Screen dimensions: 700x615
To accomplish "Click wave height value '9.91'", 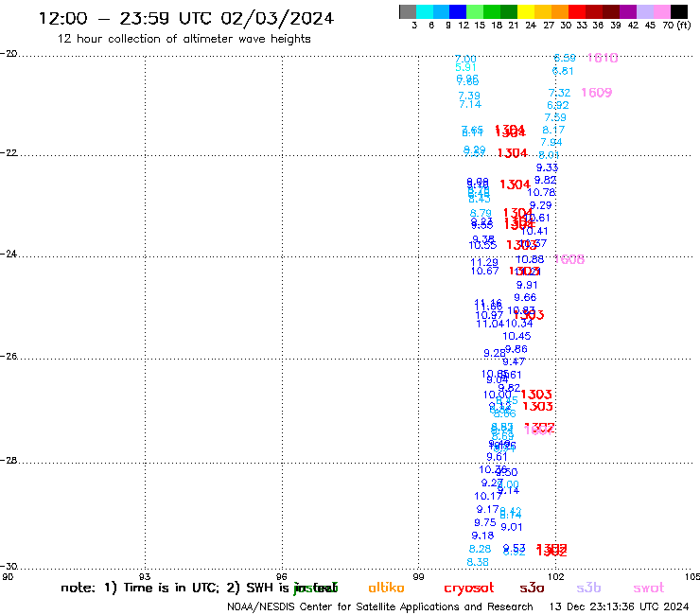I will [x=527, y=285].
